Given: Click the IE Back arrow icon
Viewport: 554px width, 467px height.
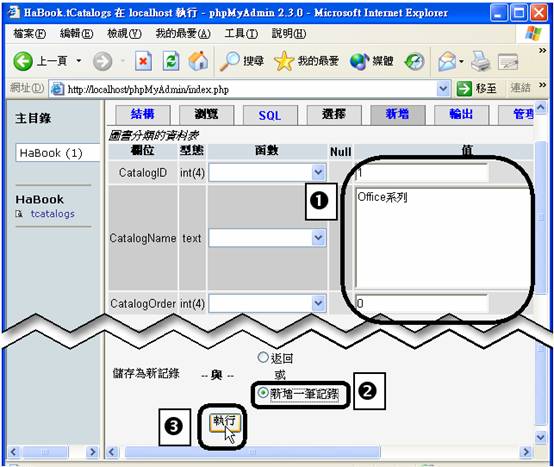Looking at the screenshot, I should click(x=23, y=61).
